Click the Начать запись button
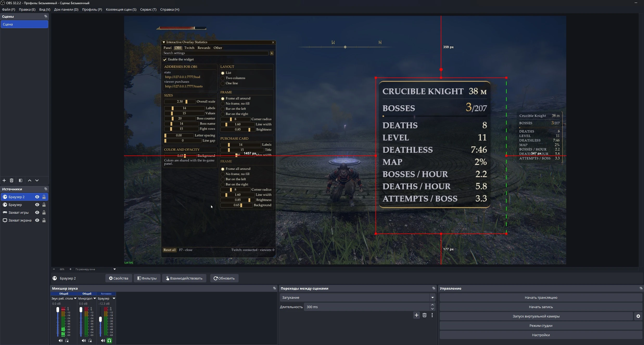 click(541, 307)
